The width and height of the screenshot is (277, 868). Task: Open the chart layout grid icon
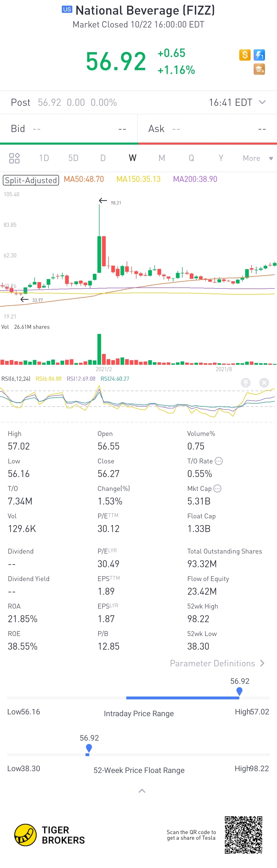(x=14, y=158)
